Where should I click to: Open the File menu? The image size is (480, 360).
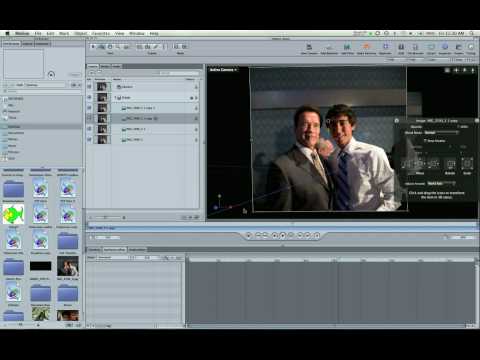(x=38, y=34)
